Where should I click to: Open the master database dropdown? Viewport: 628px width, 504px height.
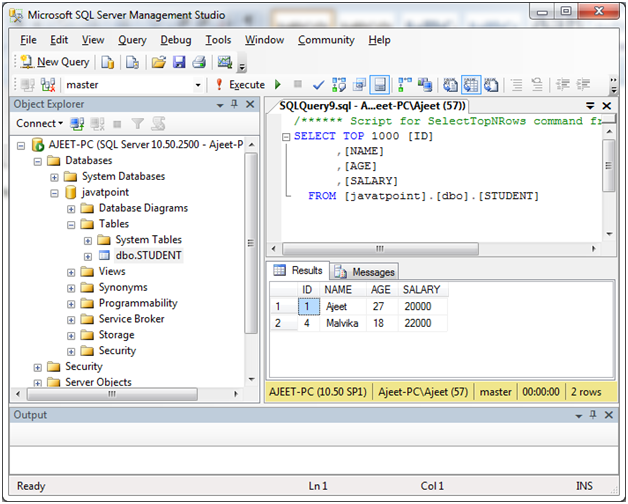[x=197, y=85]
